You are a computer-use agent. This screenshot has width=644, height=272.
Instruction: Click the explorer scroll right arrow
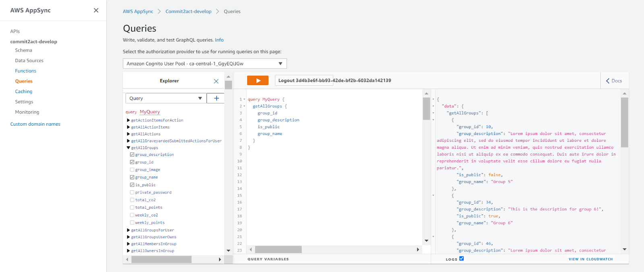click(220, 260)
